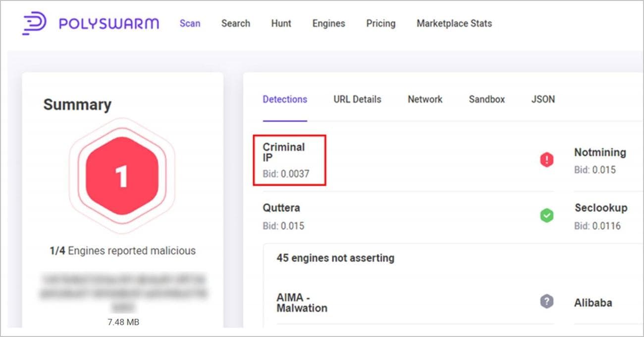Open the Hunt section

pos(281,23)
